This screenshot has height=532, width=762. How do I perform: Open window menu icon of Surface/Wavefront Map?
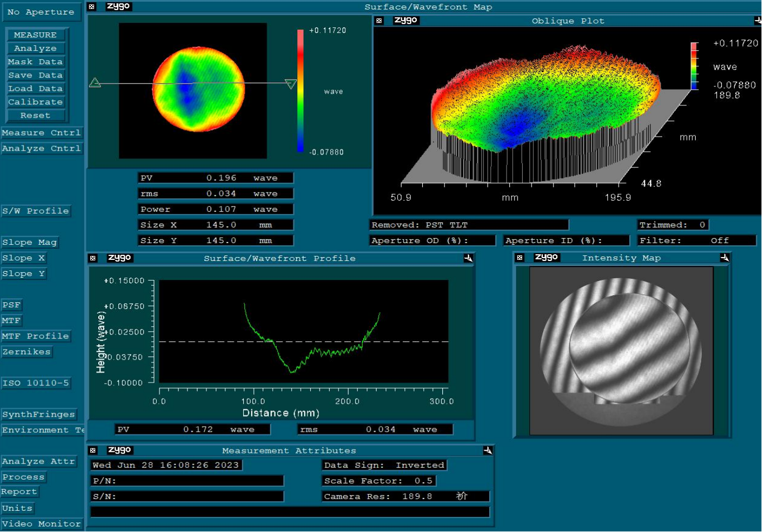click(92, 7)
